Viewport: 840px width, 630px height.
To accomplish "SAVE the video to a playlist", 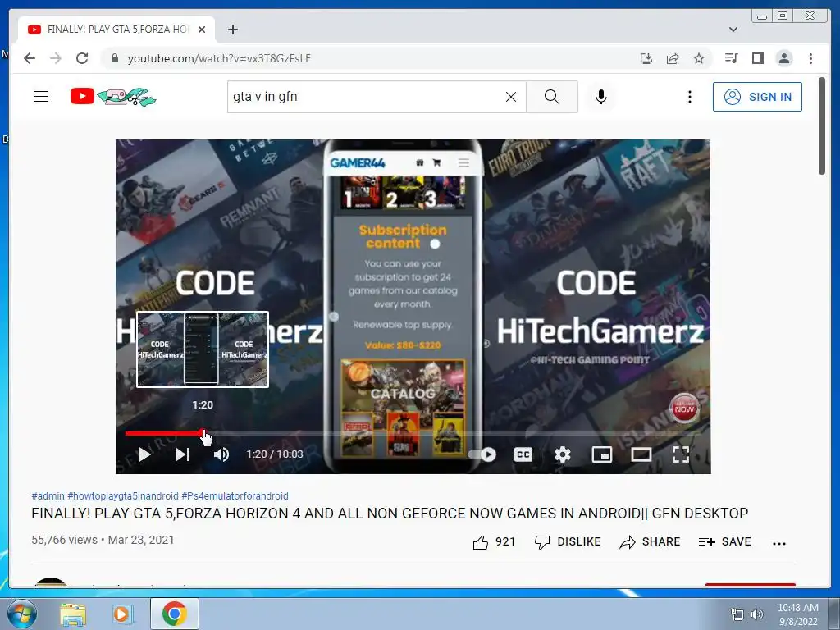I will (x=725, y=542).
